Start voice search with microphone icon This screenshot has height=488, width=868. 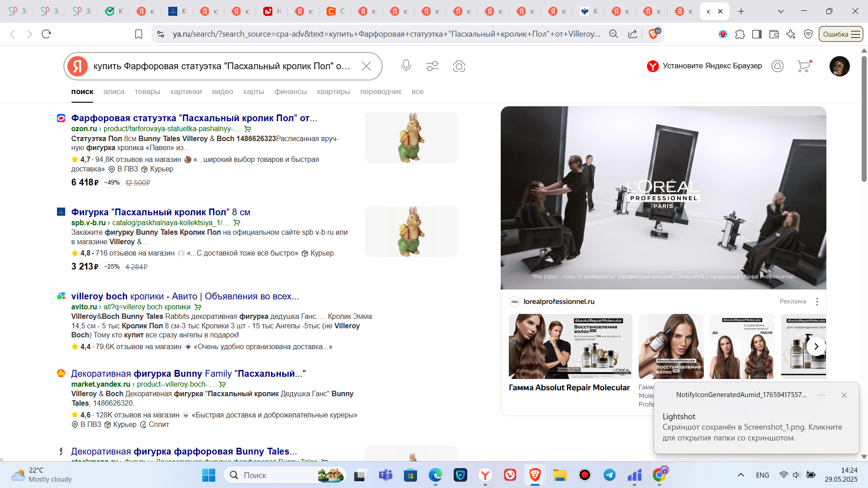pyautogui.click(x=406, y=66)
